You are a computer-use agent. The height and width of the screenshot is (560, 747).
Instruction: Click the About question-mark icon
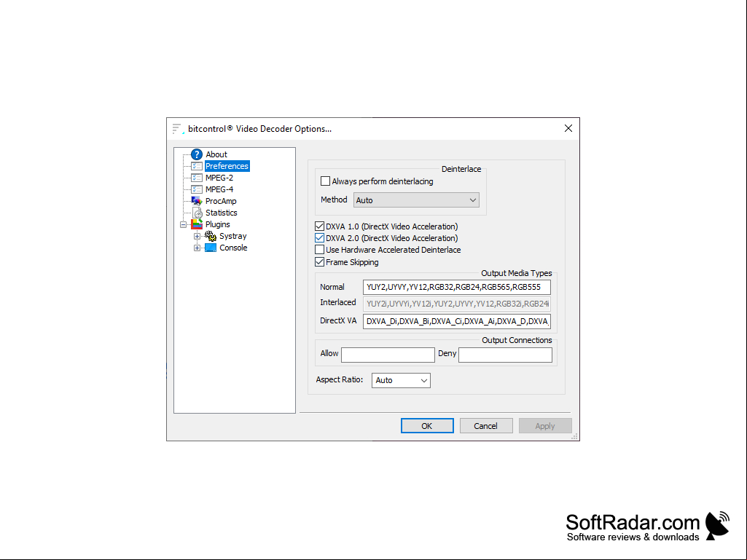coord(197,154)
